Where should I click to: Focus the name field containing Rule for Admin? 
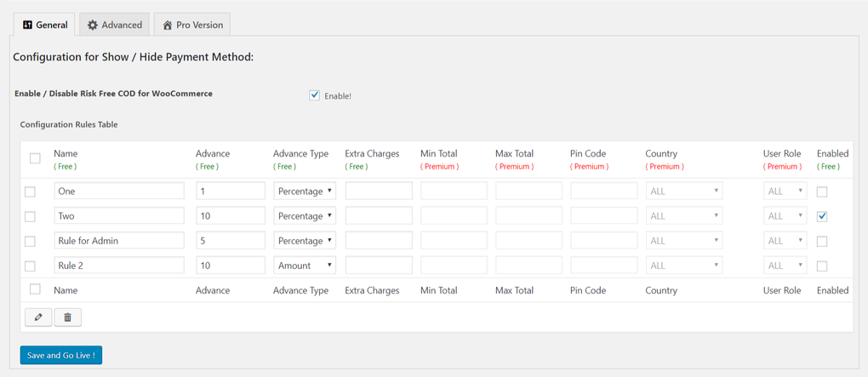[119, 241]
